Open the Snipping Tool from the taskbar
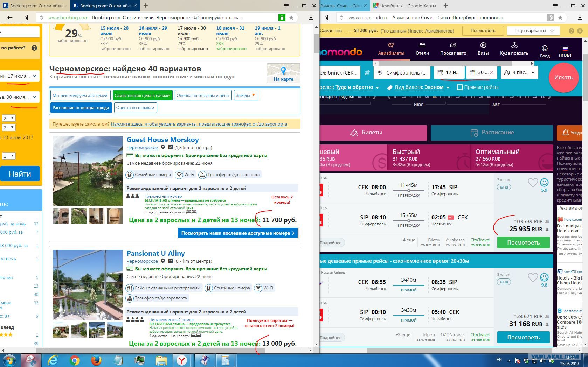Viewport: 588px width, 367px height. (32, 360)
